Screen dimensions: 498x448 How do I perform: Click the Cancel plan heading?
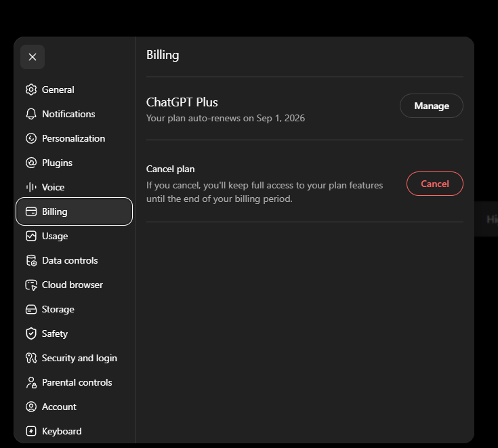coord(170,169)
